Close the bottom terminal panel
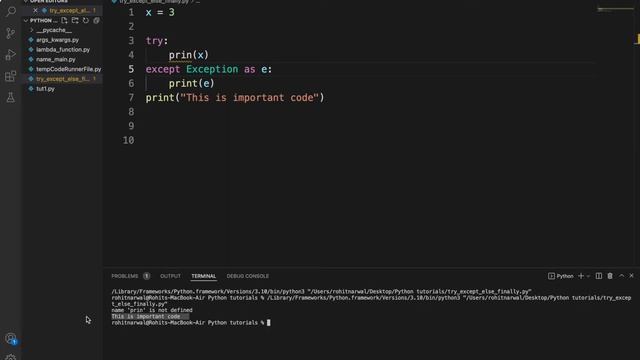 pos(631,276)
